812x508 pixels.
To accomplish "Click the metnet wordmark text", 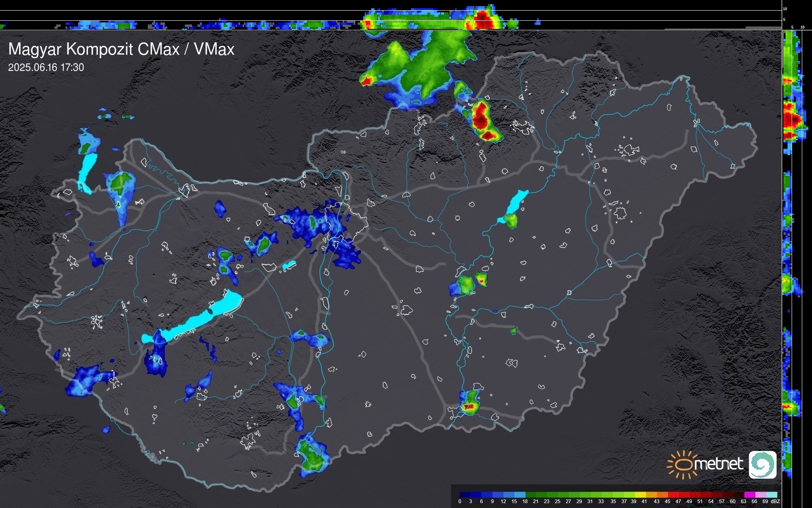I will coord(719,464).
